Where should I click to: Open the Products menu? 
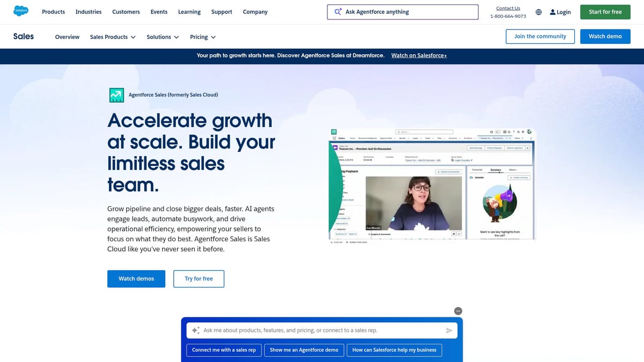pyautogui.click(x=53, y=12)
